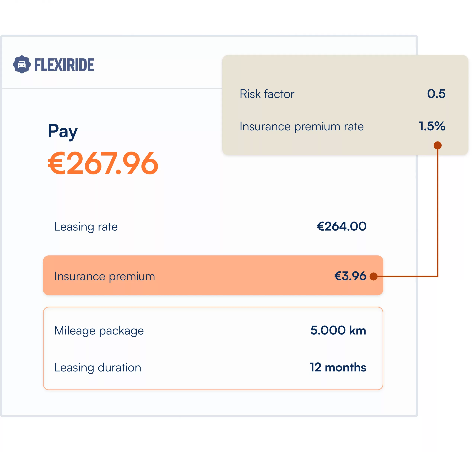The width and height of the screenshot is (476, 452).
Task: Click the Pay heading
Action: [63, 131]
